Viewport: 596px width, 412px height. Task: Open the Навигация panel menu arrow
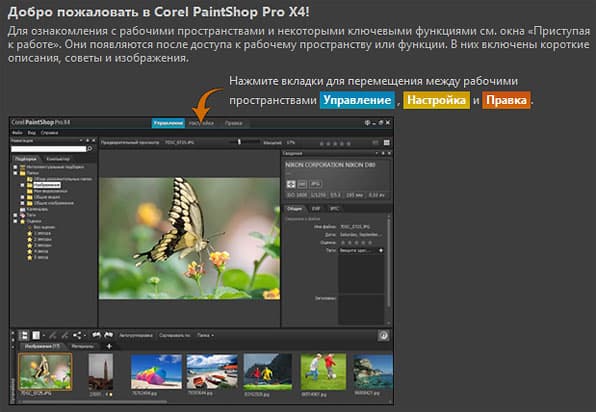[x=81, y=141]
